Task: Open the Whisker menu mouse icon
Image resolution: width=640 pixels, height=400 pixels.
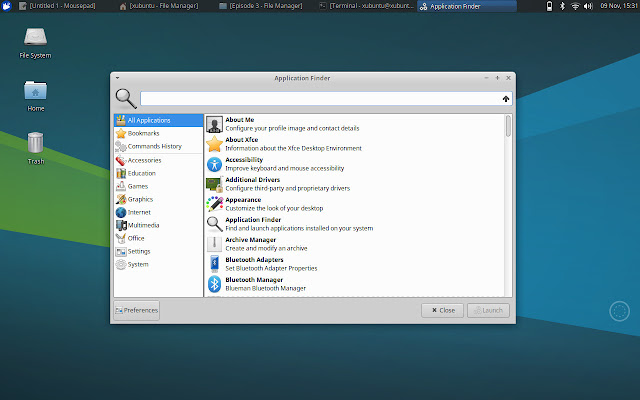Action: point(7,6)
